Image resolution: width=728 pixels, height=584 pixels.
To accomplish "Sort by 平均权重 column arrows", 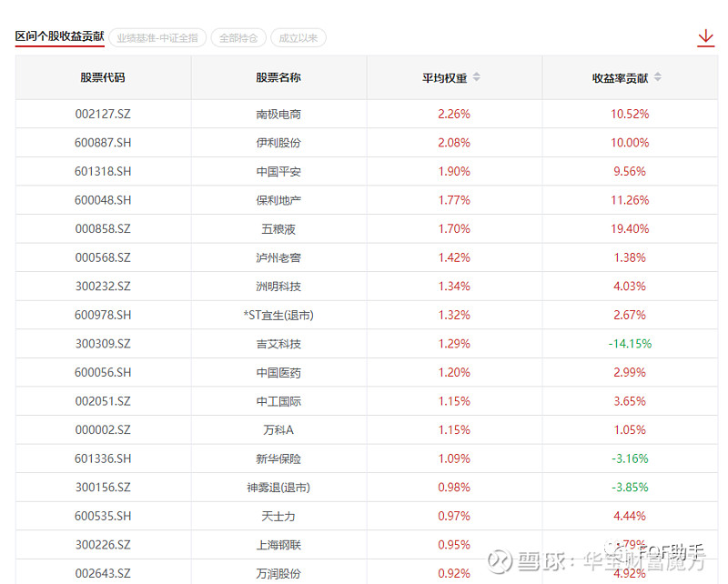I will (x=476, y=77).
